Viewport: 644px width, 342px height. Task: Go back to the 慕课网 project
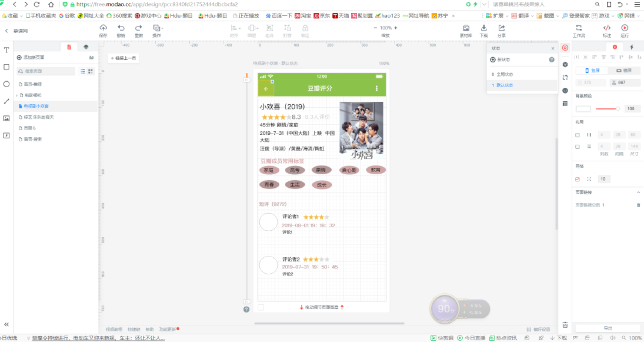17,31
